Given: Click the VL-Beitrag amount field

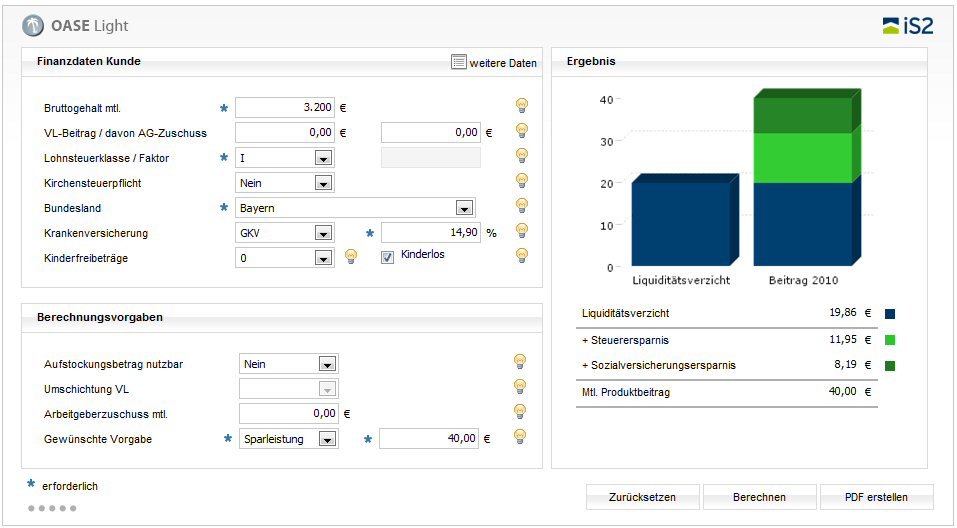Looking at the screenshot, I should pos(285,132).
